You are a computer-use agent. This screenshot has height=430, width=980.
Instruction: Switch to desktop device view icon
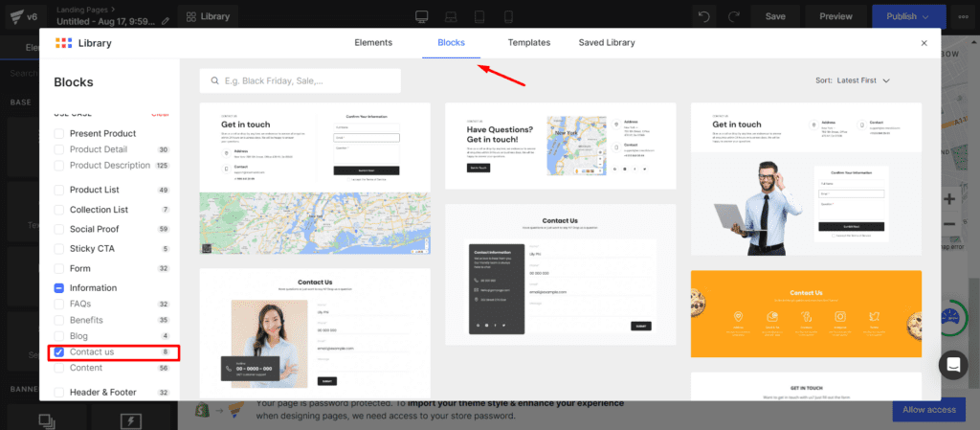pyautogui.click(x=422, y=16)
